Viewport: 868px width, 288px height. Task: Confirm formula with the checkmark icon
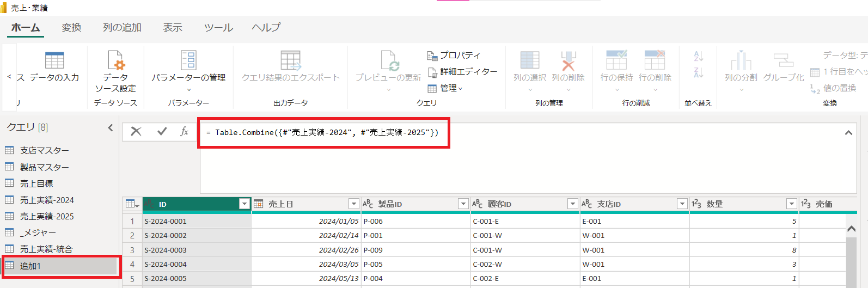point(162,131)
